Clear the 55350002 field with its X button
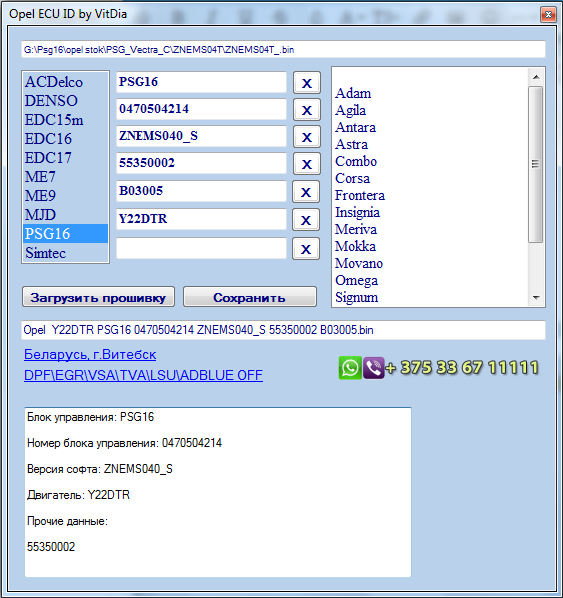 click(x=307, y=164)
